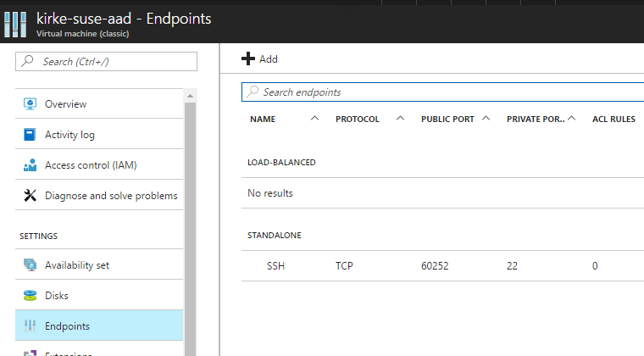Click public port value 60252

point(435,266)
